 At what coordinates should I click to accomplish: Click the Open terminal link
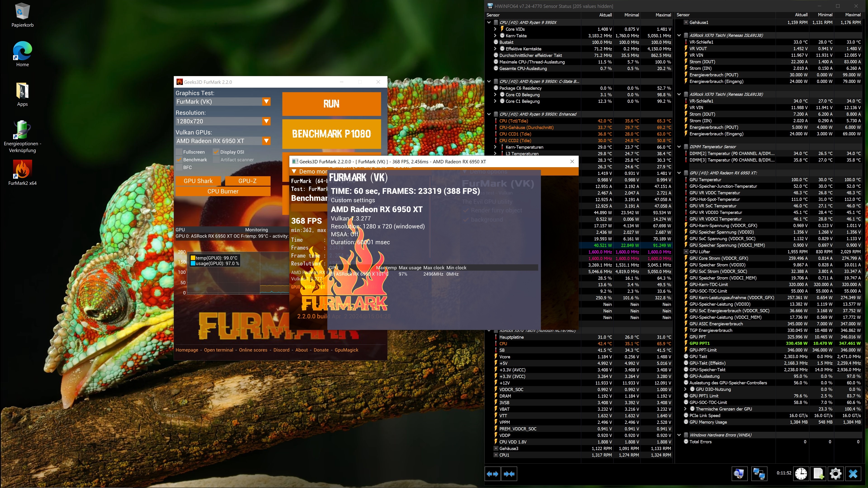(218, 350)
